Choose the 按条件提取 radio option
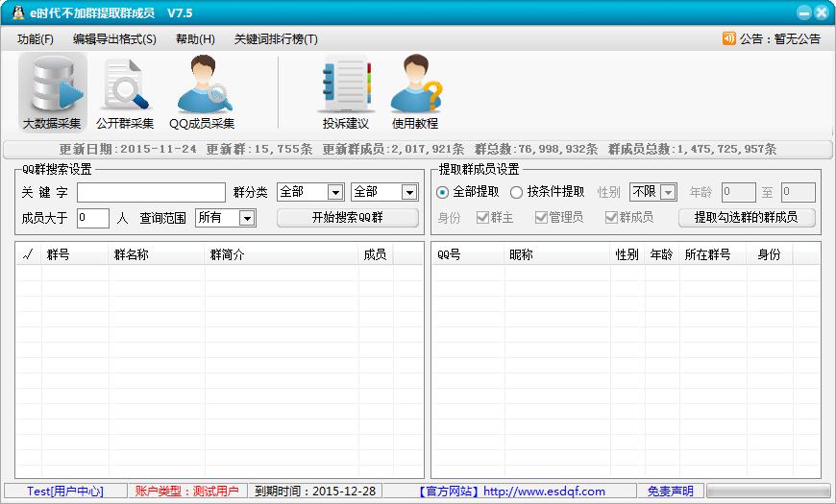This screenshot has width=836, height=504. pyautogui.click(x=517, y=192)
